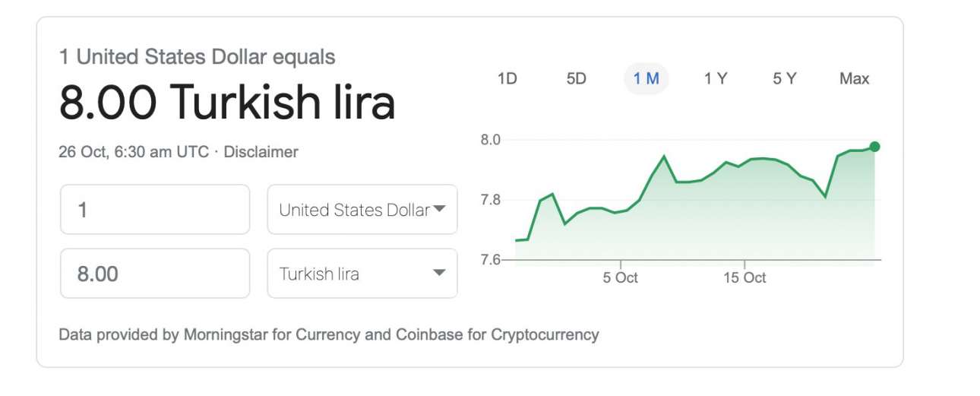Click the 7.8 y-axis value label

pos(490,200)
